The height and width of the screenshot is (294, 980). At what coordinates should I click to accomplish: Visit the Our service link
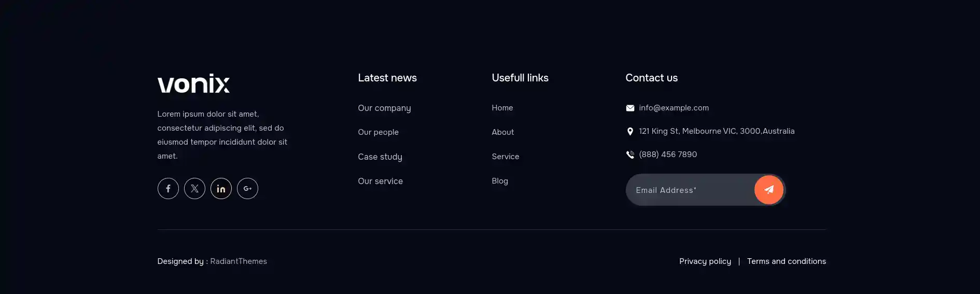pyautogui.click(x=380, y=181)
